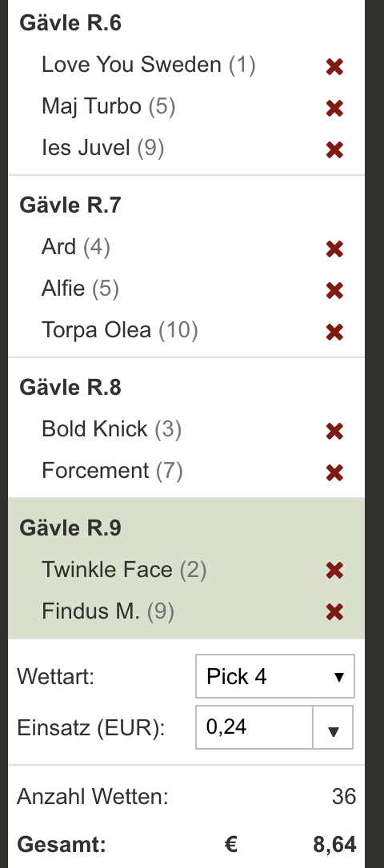This screenshot has height=868, width=384.
Task: Remove Maj Turbo selection with red X
Action: (x=334, y=109)
